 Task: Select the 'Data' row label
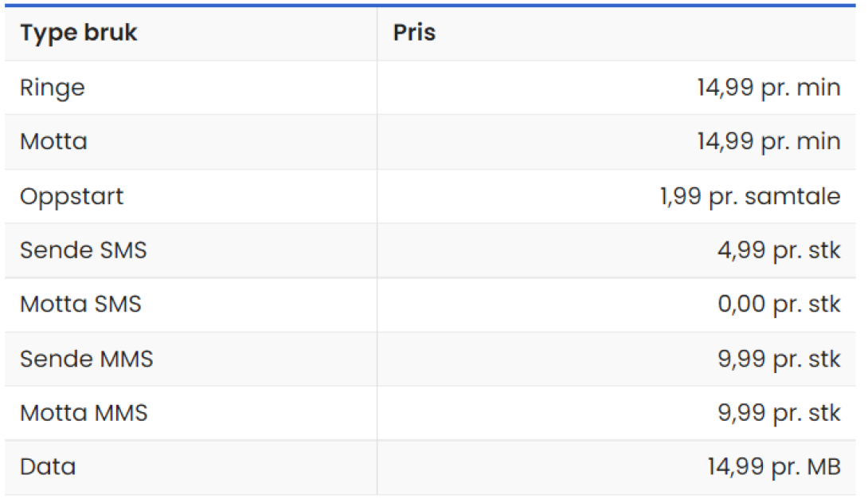point(48,467)
